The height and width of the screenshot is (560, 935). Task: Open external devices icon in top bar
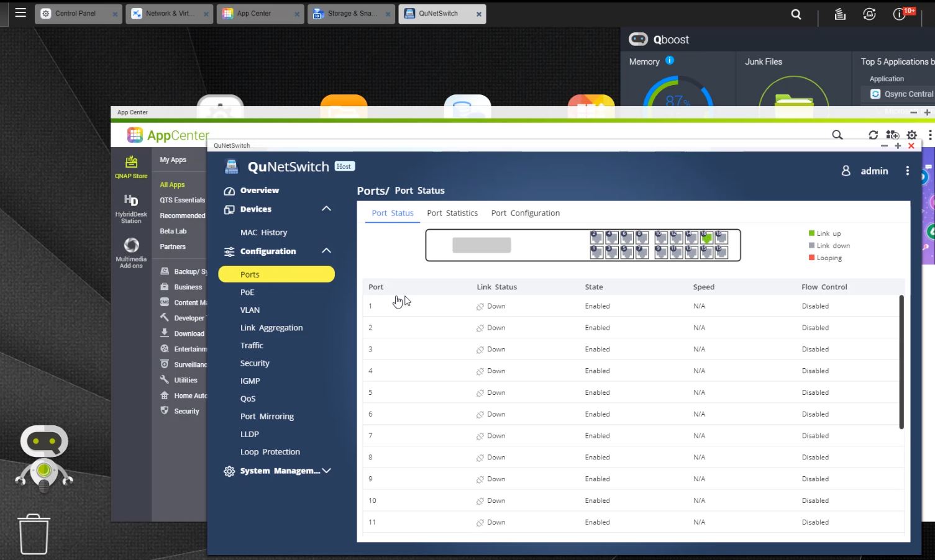tap(869, 14)
